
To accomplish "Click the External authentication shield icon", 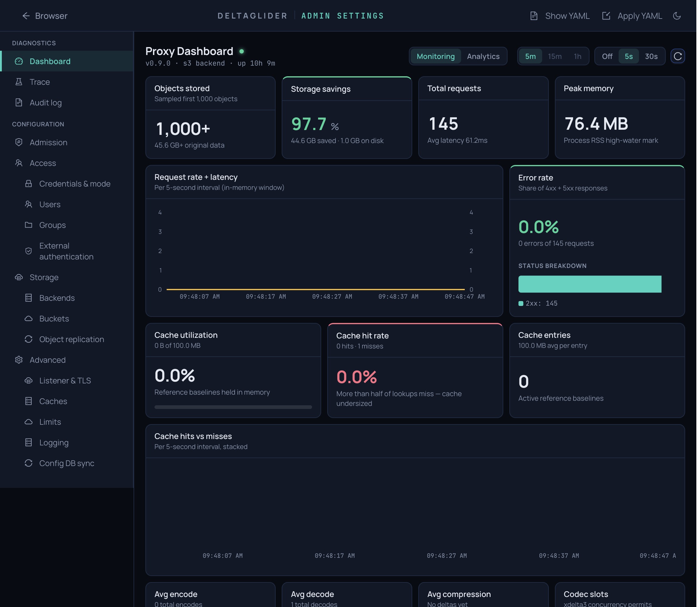I will (x=29, y=251).
